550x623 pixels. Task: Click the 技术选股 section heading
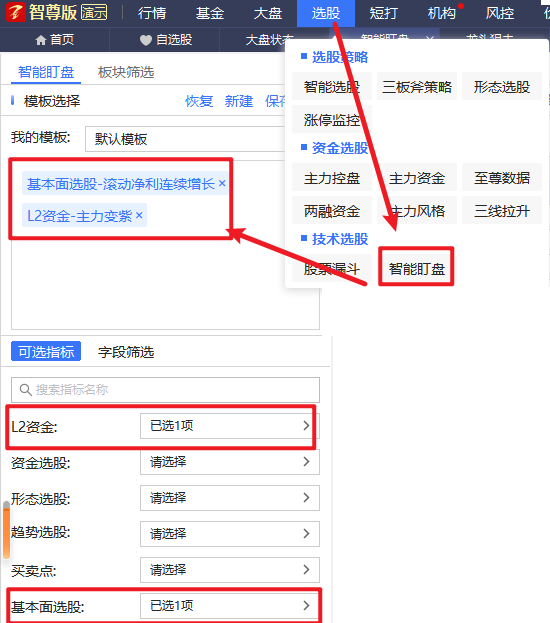[x=340, y=239]
